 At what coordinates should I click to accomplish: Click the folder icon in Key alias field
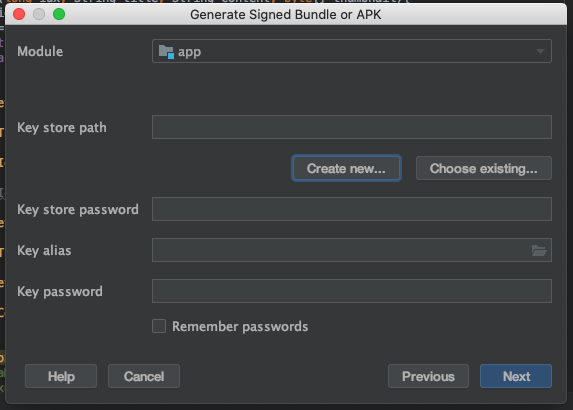click(539, 250)
